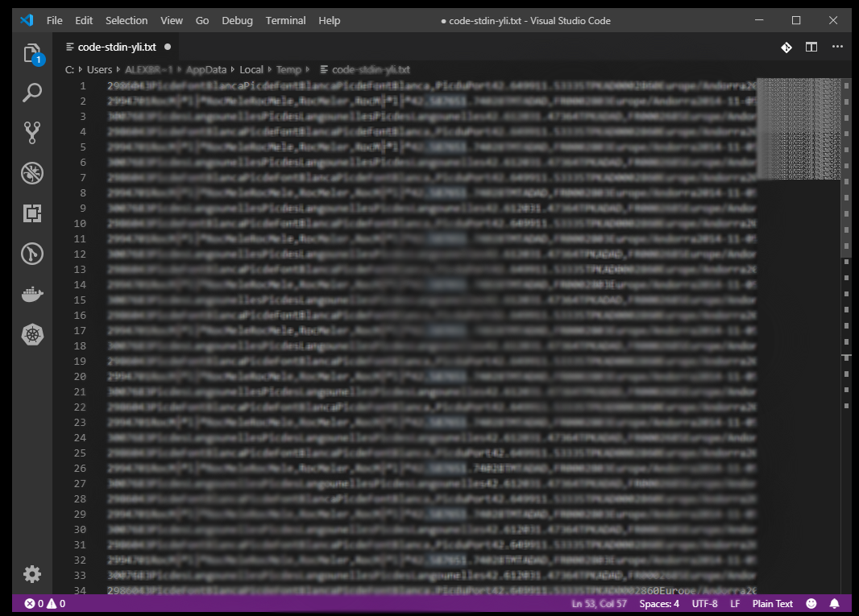Open errors and warnings count in status bar
The width and height of the screenshot is (859, 616).
pos(44,603)
